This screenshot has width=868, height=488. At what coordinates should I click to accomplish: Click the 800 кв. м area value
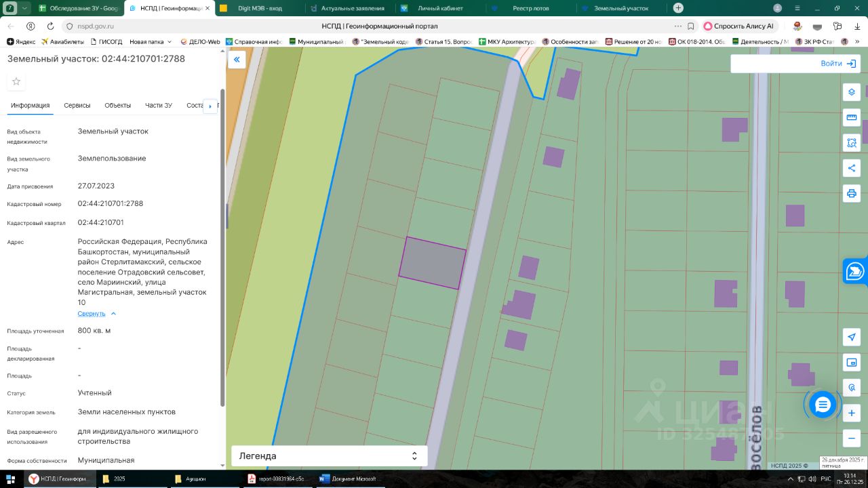tap(94, 331)
